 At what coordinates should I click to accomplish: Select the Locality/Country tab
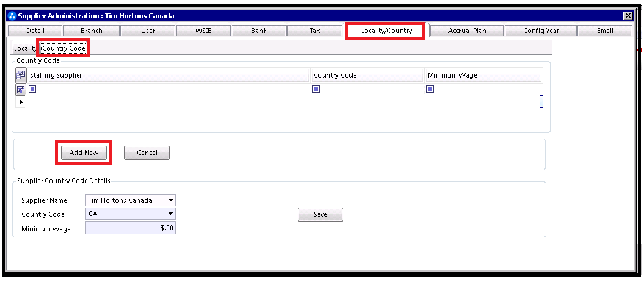[386, 31]
